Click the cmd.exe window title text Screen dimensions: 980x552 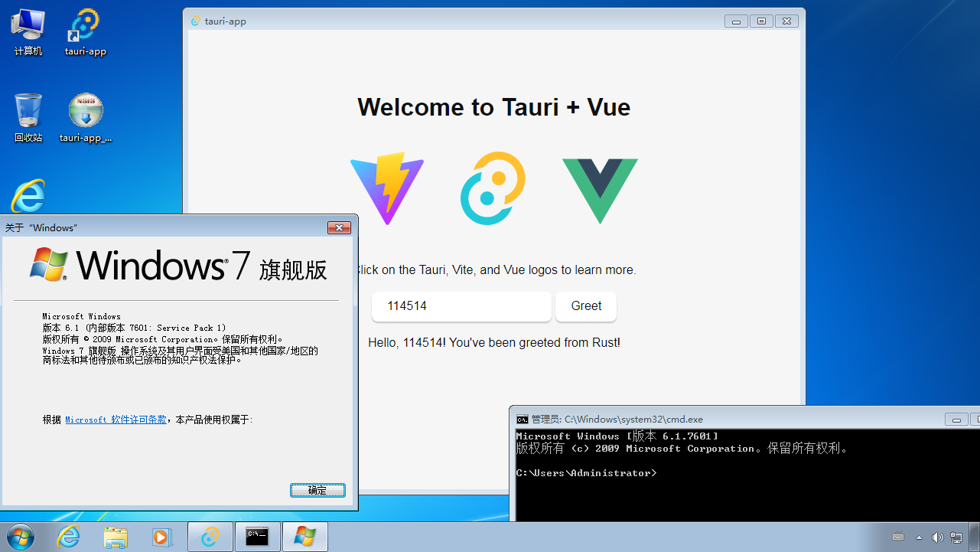coord(617,419)
